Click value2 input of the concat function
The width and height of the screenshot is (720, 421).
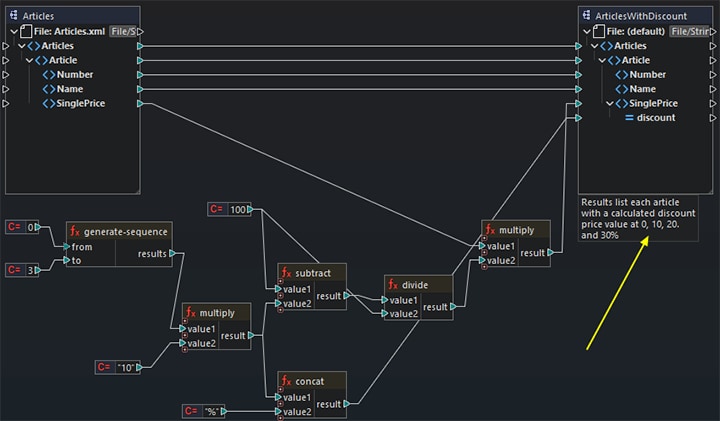click(278, 412)
